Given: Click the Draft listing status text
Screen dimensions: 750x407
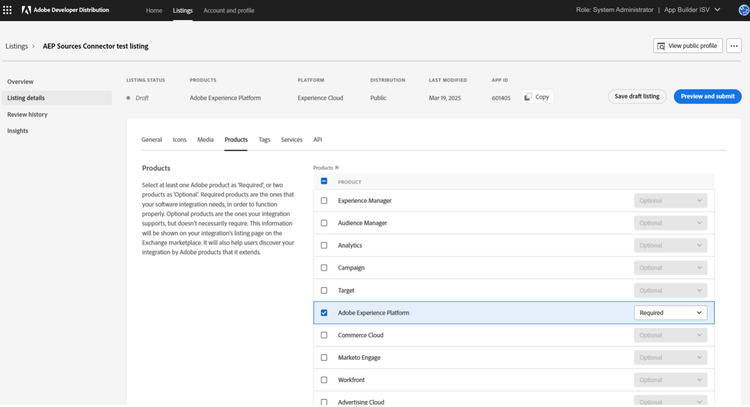Looking at the screenshot, I should [142, 98].
